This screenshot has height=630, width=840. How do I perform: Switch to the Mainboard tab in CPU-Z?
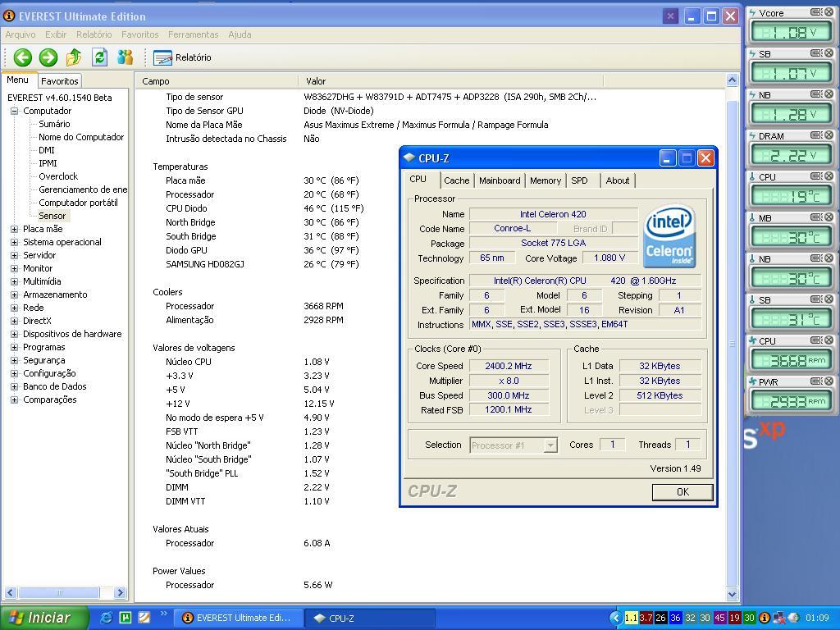point(500,180)
